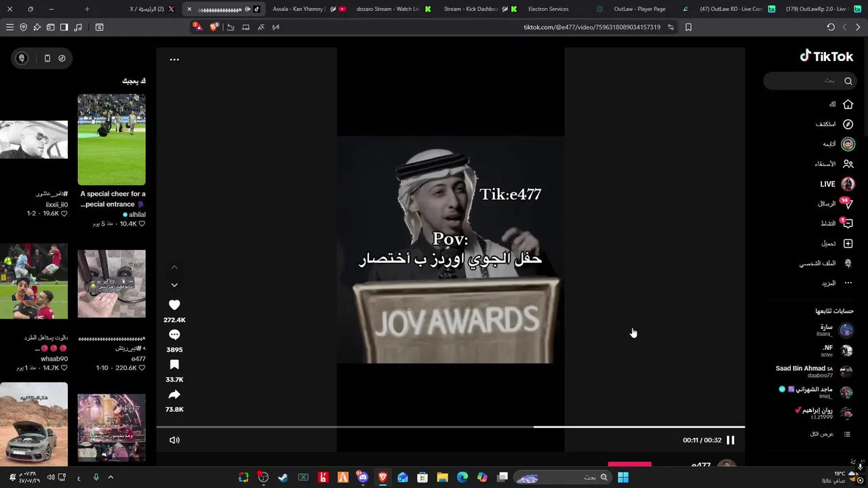Bookmark this page in the address bar
This screenshot has height=488, width=868.
click(688, 27)
